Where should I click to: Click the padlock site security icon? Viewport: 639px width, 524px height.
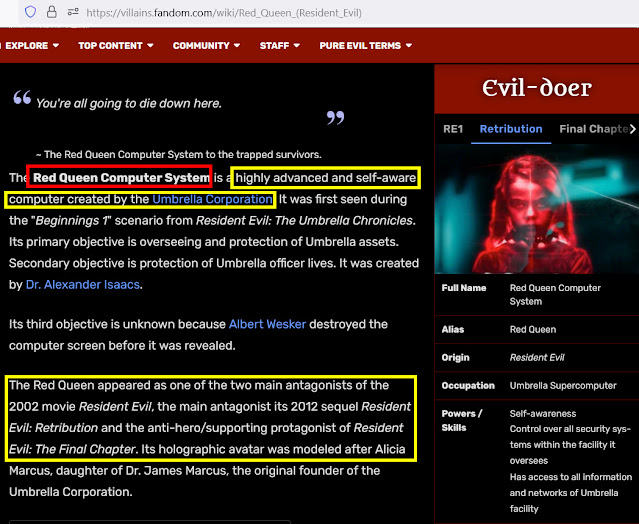point(52,12)
